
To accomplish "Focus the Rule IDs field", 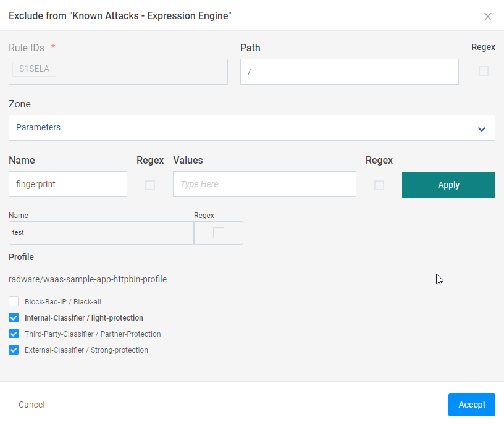I will pyautogui.click(x=142, y=72).
